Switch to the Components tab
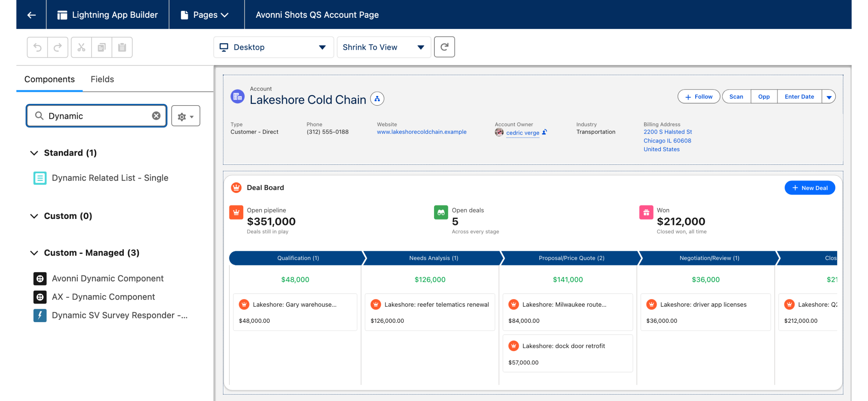868x401 pixels. [x=49, y=79]
